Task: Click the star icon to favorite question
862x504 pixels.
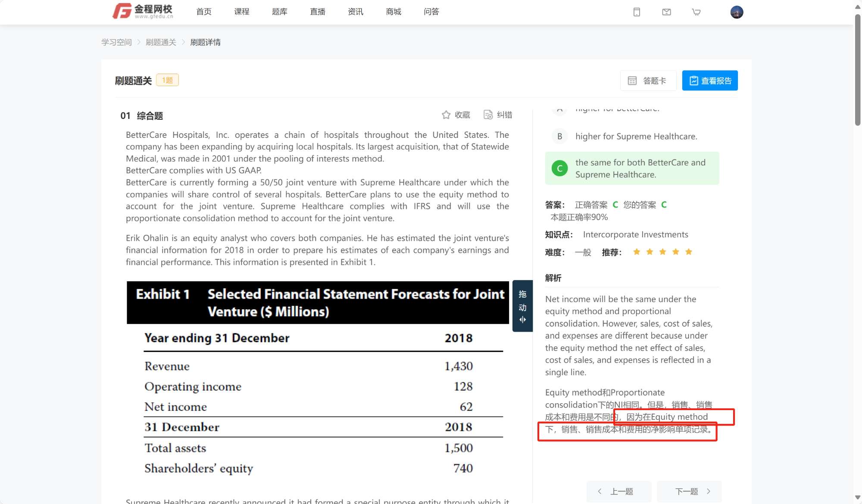Action: (446, 115)
